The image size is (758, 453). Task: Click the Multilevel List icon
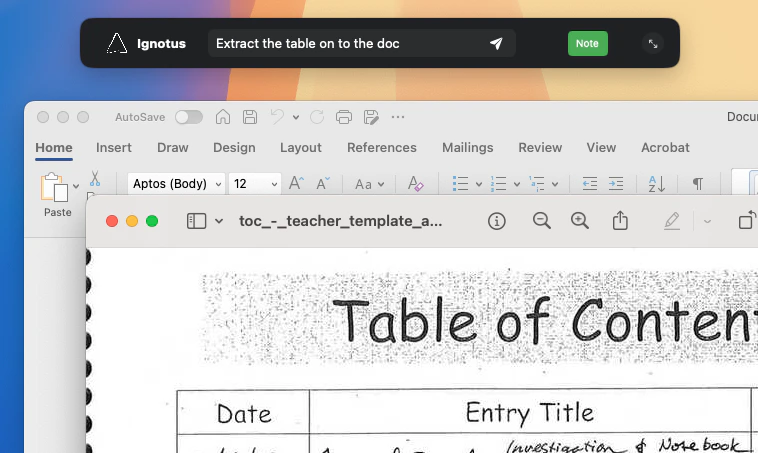pos(537,184)
